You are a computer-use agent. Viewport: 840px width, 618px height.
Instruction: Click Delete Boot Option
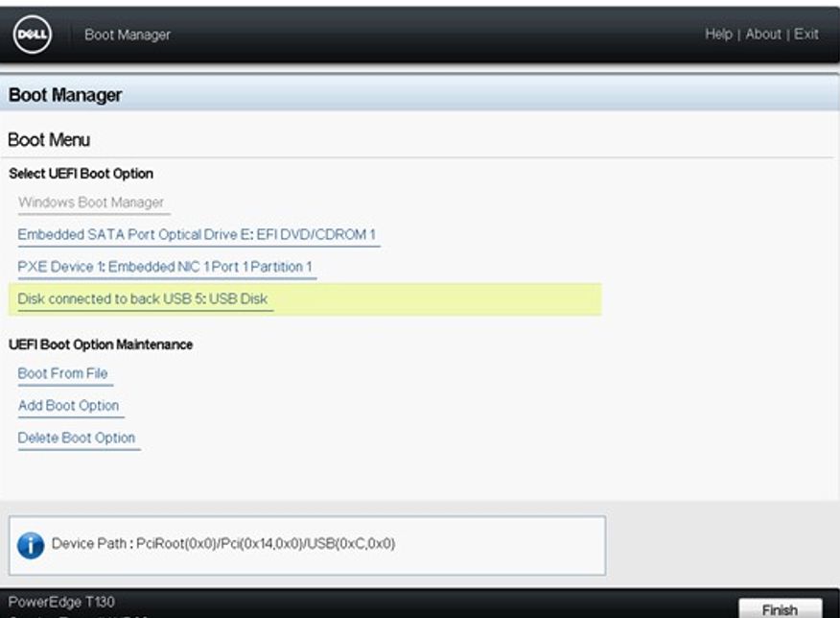(x=77, y=438)
